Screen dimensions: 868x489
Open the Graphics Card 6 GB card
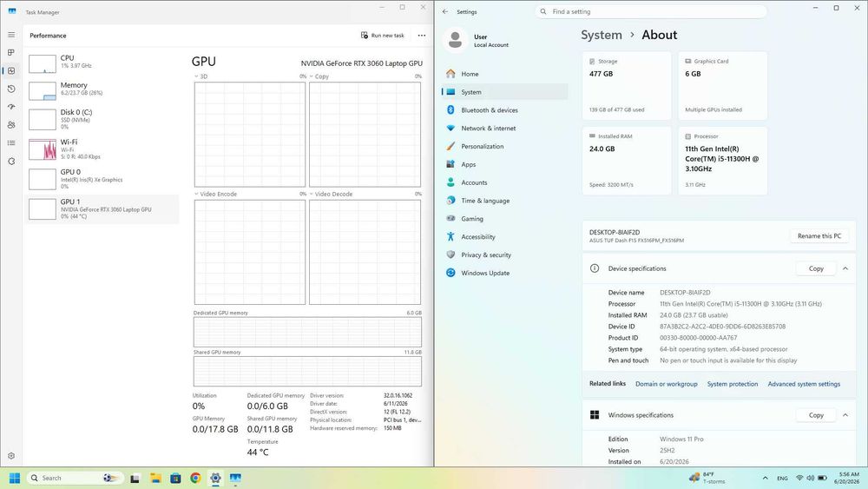(723, 85)
